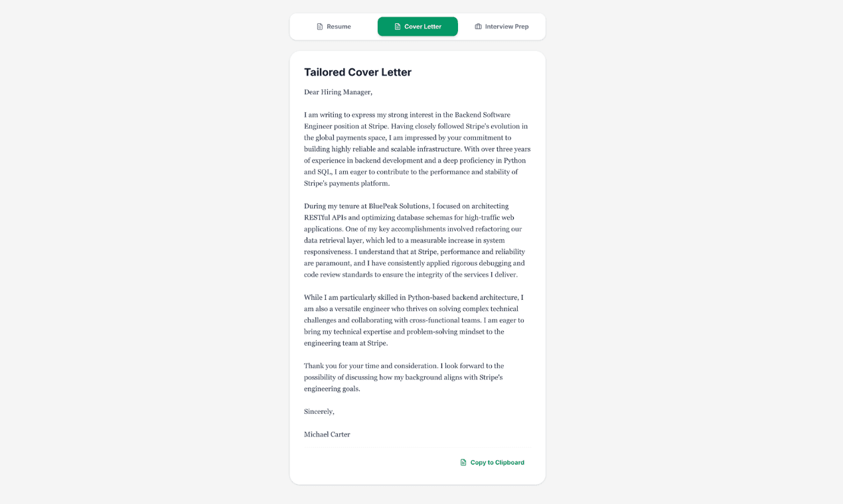Click the Resume file icon on the left tab
Viewport: 843px width, 504px height.
coord(319,27)
